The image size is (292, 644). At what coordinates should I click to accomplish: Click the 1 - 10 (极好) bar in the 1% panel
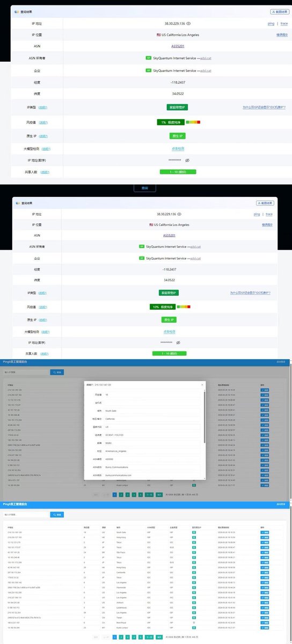(178, 172)
